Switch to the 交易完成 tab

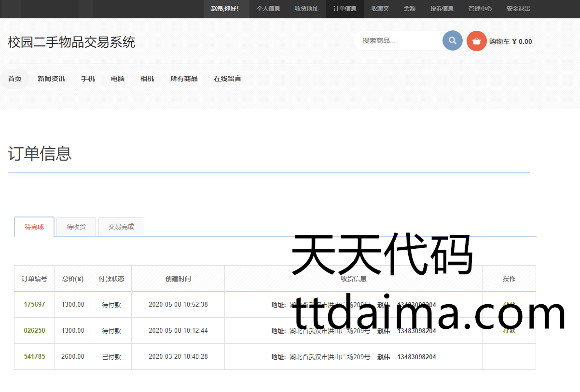click(x=121, y=227)
